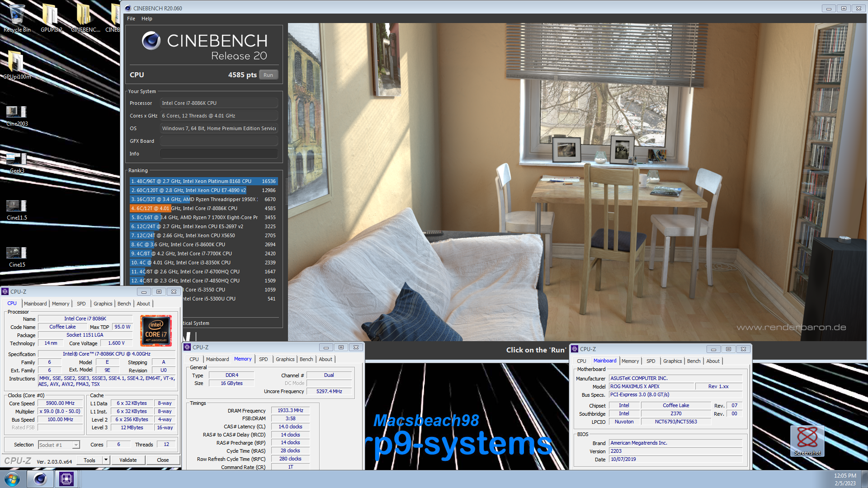The height and width of the screenshot is (488, 868).
Task: Launch the Geek3 desktop shortcut
Action: (17, 163)
